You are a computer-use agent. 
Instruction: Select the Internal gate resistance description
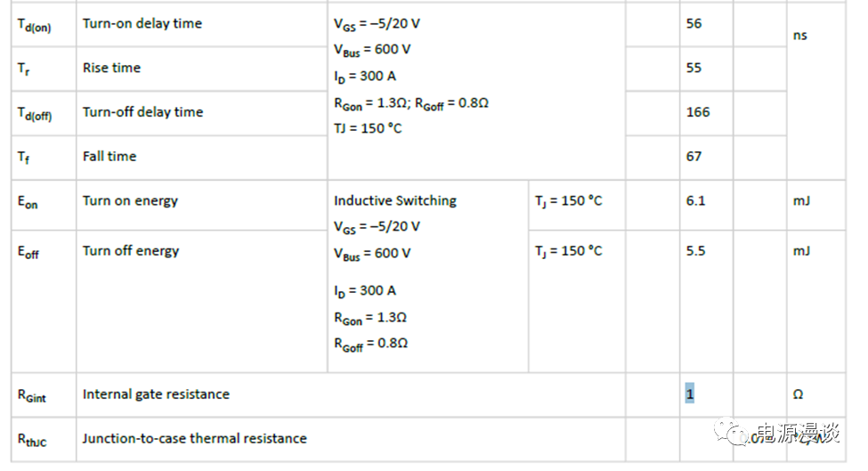156,394
